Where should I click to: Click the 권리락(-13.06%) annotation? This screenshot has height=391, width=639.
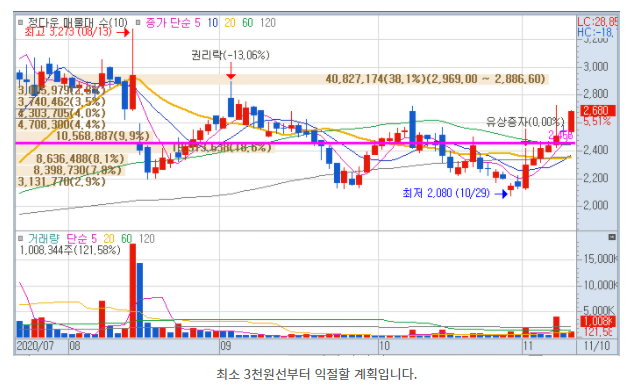[x=230, y=55]
